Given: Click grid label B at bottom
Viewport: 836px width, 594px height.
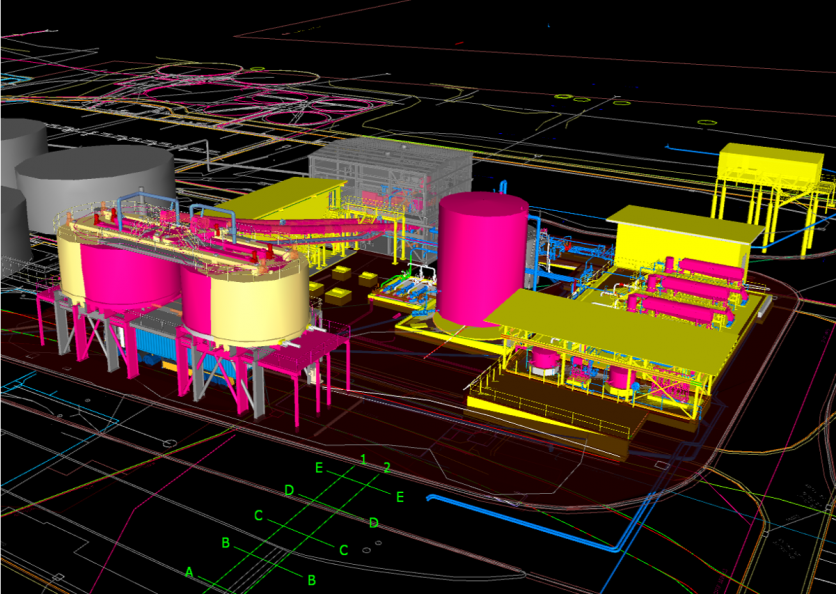Looking at the screenshot, I should point(226,541).
